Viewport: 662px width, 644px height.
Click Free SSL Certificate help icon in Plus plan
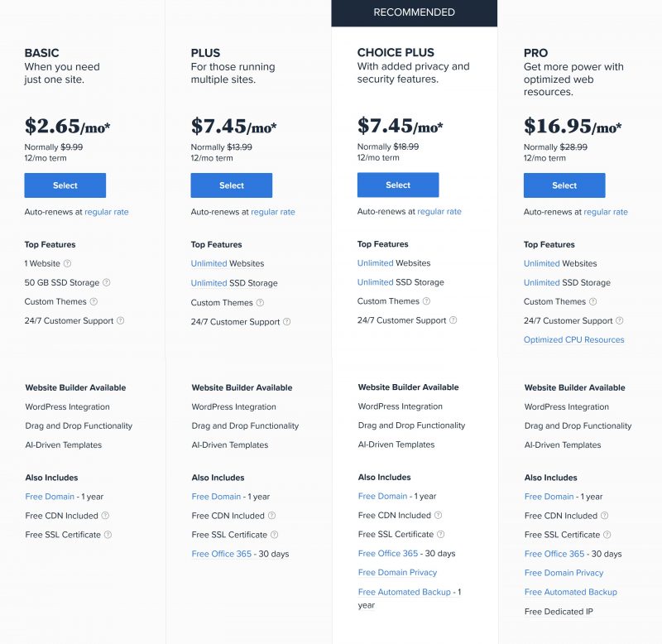coord(275,535)
